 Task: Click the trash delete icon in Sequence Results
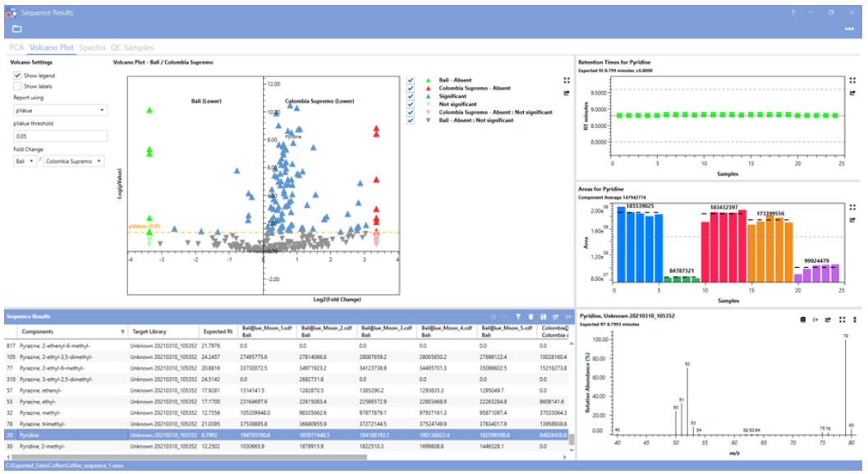point(530,317)
